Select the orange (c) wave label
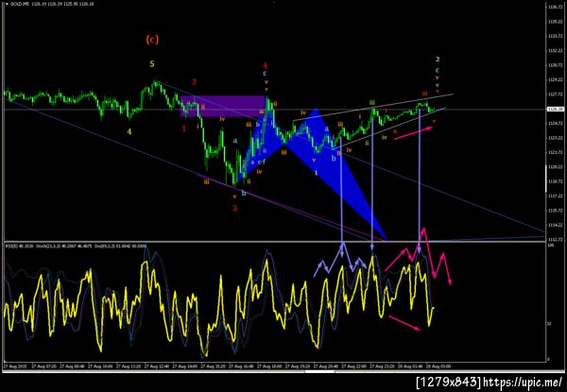 152,39
